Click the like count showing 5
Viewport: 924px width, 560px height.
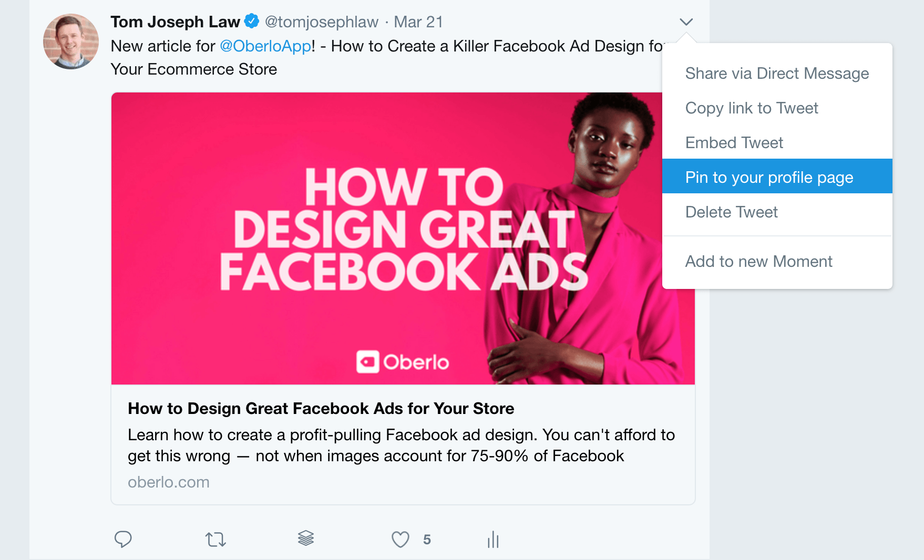[427, 539]
